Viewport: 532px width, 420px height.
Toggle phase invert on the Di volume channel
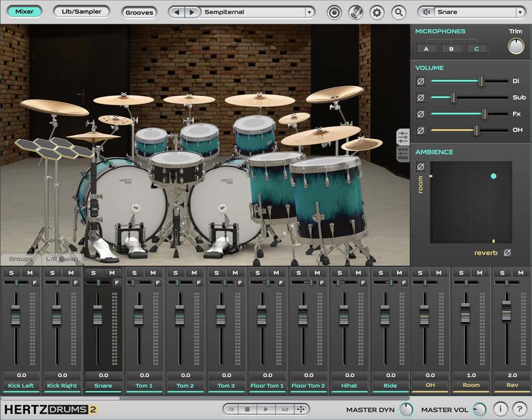421,81
